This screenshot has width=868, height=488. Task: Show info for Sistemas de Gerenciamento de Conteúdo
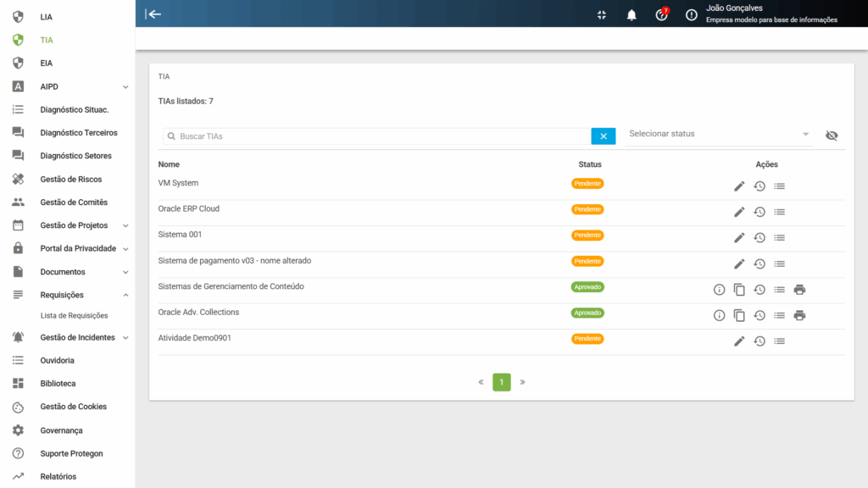click(x=719, y=290)
